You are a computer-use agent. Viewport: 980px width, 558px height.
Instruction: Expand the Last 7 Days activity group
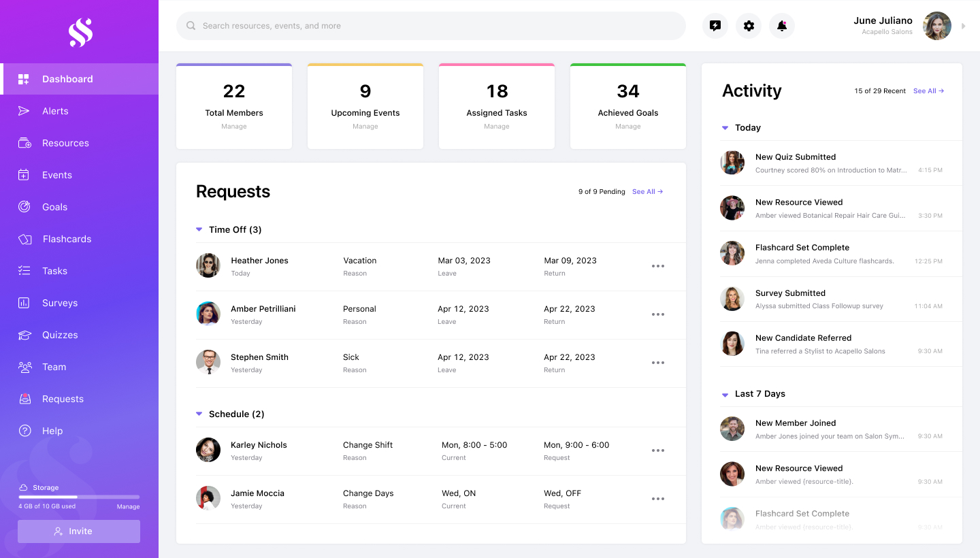(x=725, y=394)
